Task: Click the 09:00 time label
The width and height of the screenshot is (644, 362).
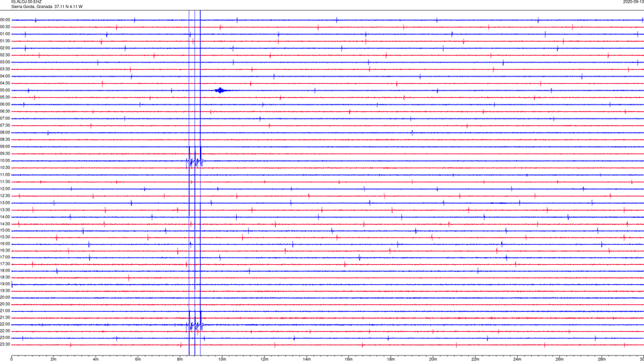Action: click(5, 147)
